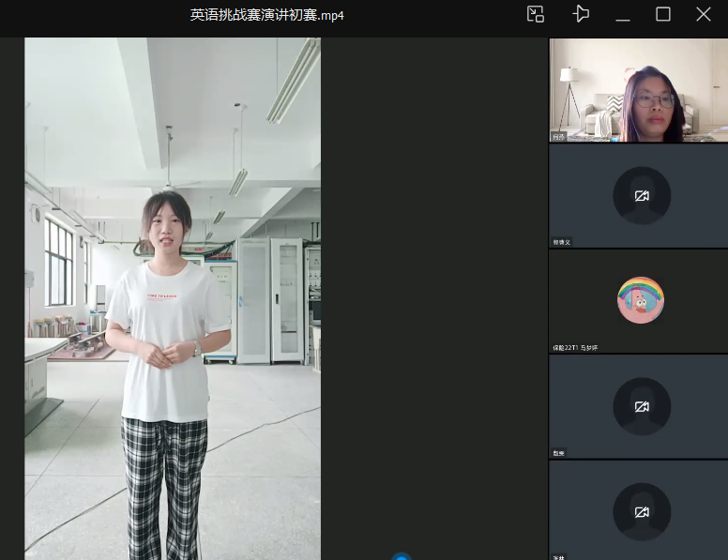Image resolution: width=728 pixels, height=560 pixels.
Task: Click name label under the live webcam feed
Action: pyautogui.click(x=559, y=137)
